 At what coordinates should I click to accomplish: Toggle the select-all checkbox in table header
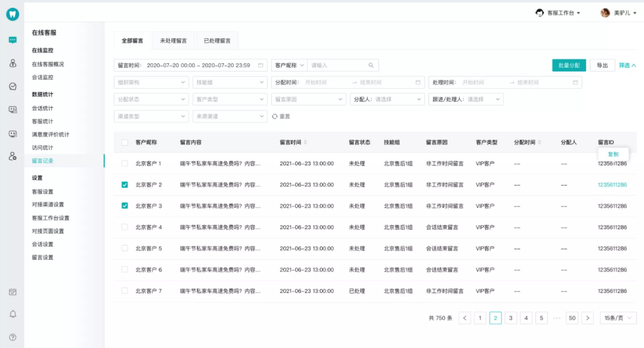click(125, 142)
